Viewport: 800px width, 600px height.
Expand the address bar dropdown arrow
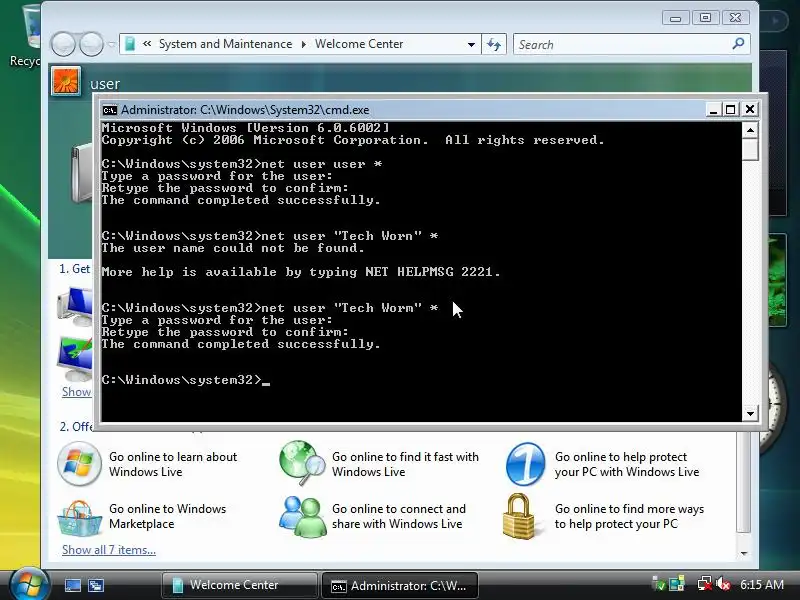(x=471, y=44)
